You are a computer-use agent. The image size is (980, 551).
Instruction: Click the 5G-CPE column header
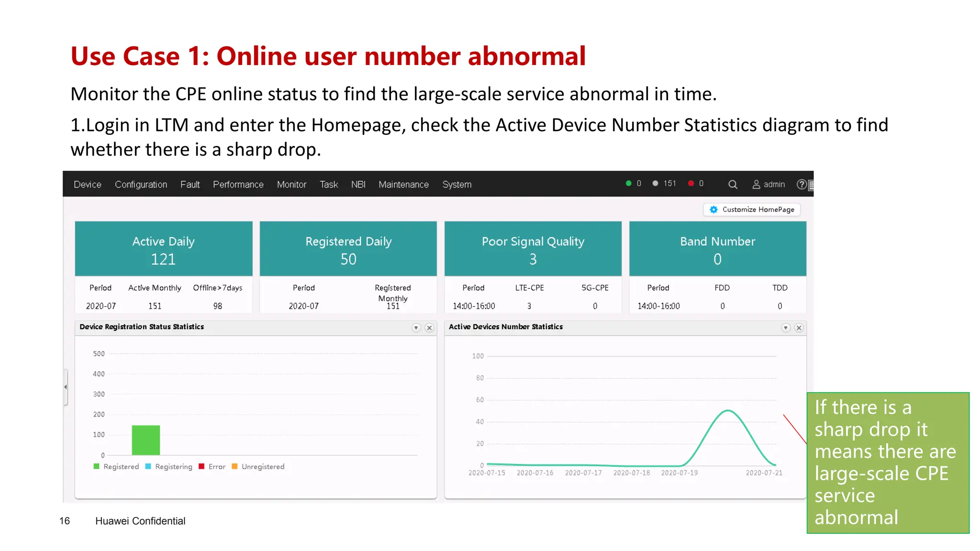click(595, 288)
